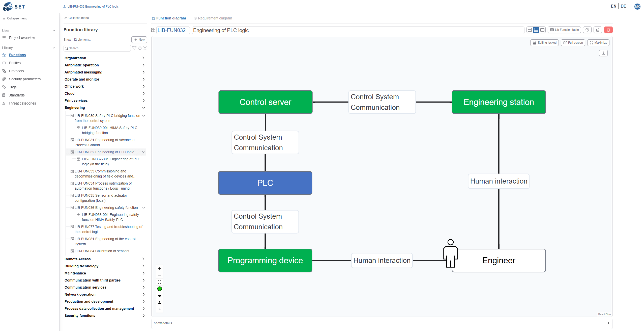Click the LIB-FUN032 breadcrumb link
The height and width of the screenshot is (331, 644).
91,7
